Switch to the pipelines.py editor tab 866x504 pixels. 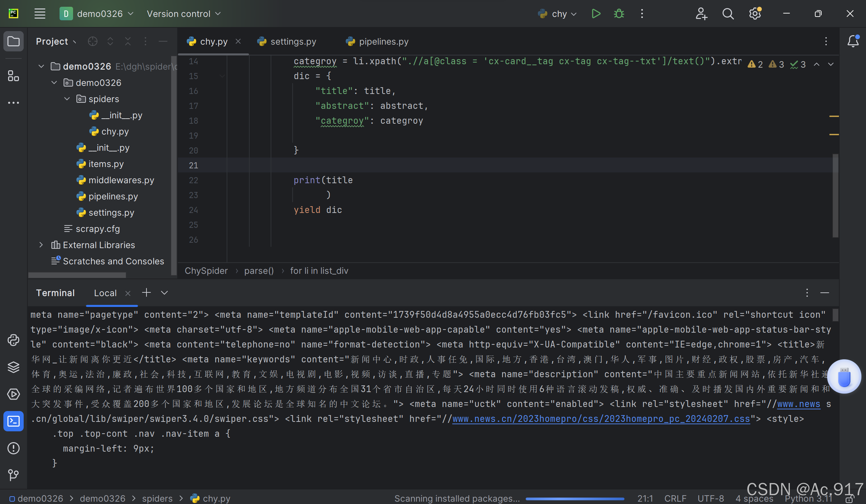pos(383,42)
